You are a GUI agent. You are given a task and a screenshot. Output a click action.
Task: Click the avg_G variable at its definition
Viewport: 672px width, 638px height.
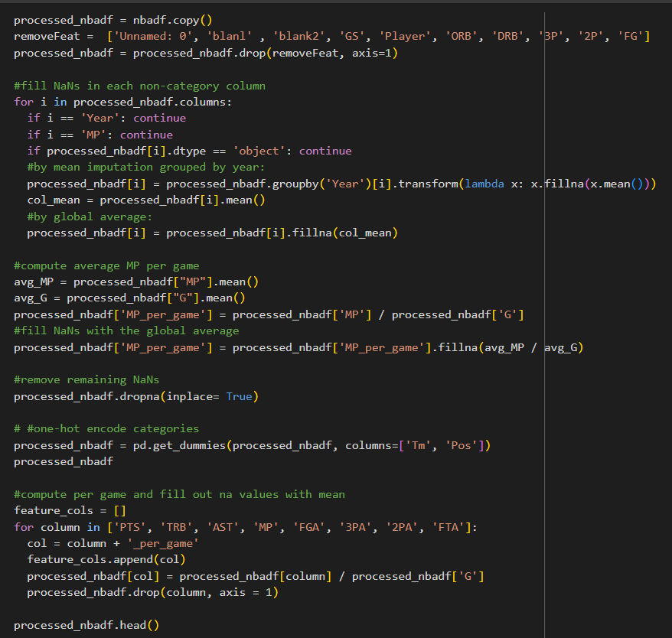pyautogui.click(x=31, y=298)
